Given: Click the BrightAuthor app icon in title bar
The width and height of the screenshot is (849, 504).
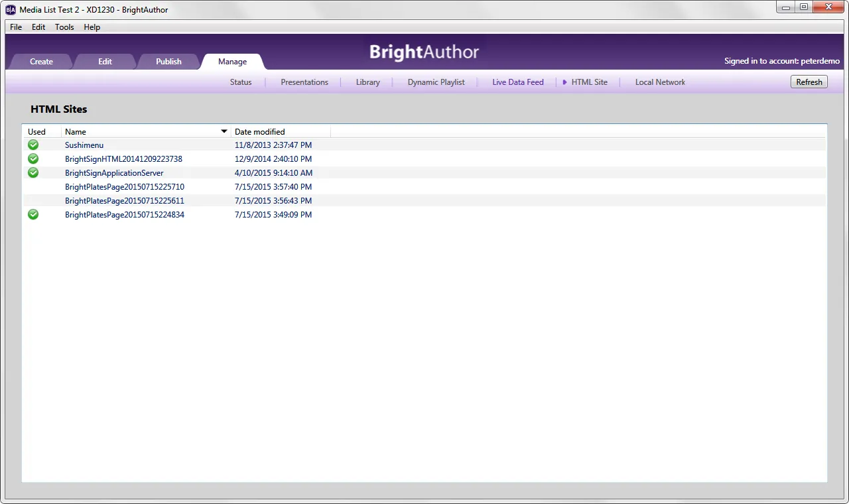Looking at the screenshot, I should [11, 9].
